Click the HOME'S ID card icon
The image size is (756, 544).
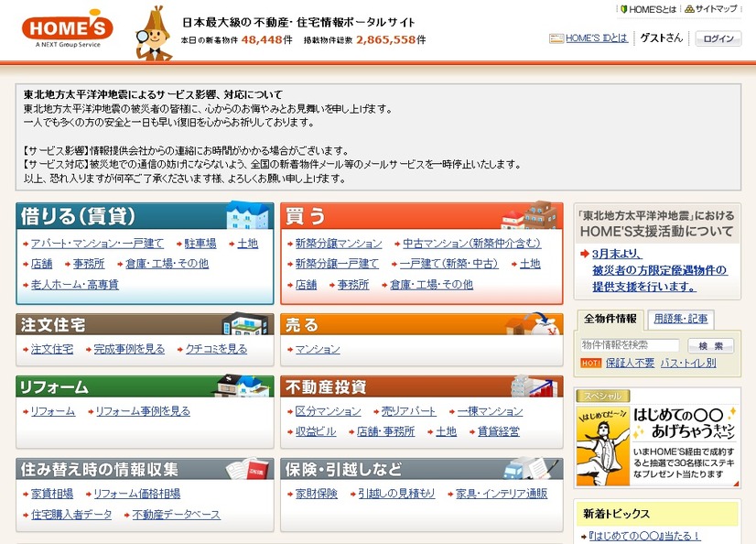click(x=556, y=38)
